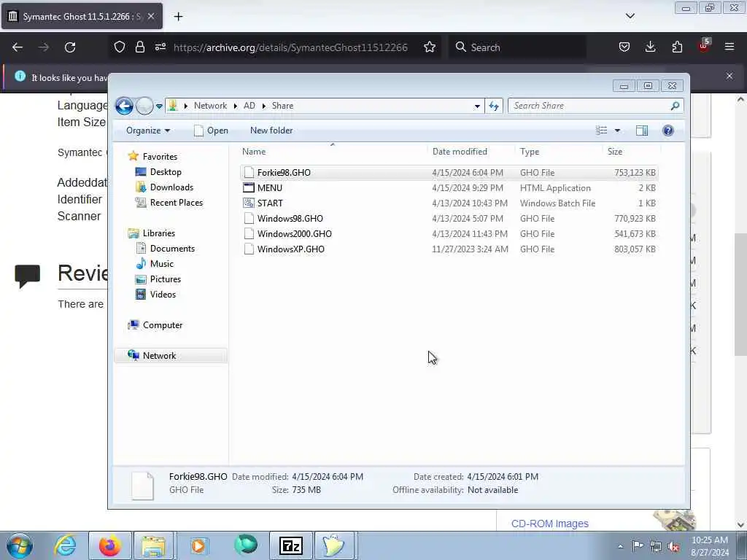The image size is (747, 560).
Task: Open the list all tabs dropdown
Action: point(630,16)
